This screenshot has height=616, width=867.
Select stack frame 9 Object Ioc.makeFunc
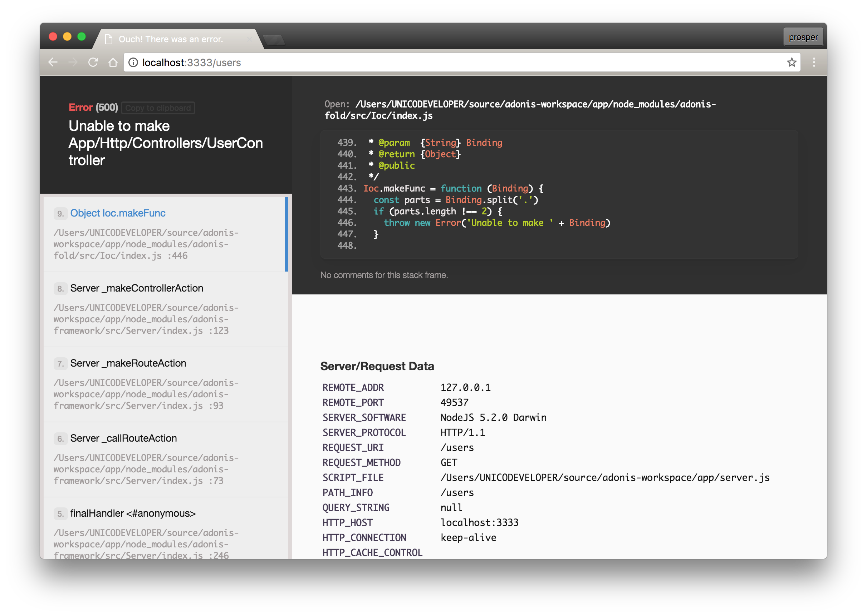[118, 213]
